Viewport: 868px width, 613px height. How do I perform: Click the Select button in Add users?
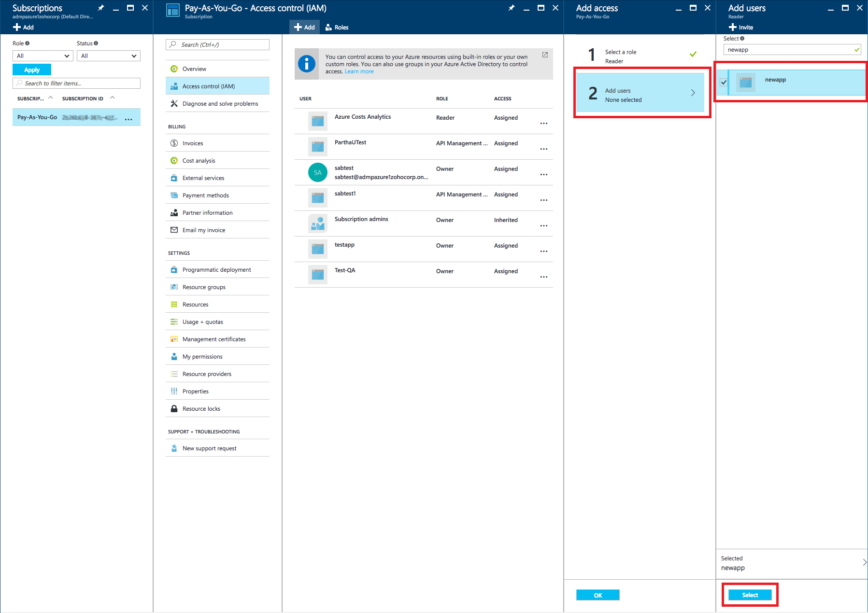(x=750, y=595)
